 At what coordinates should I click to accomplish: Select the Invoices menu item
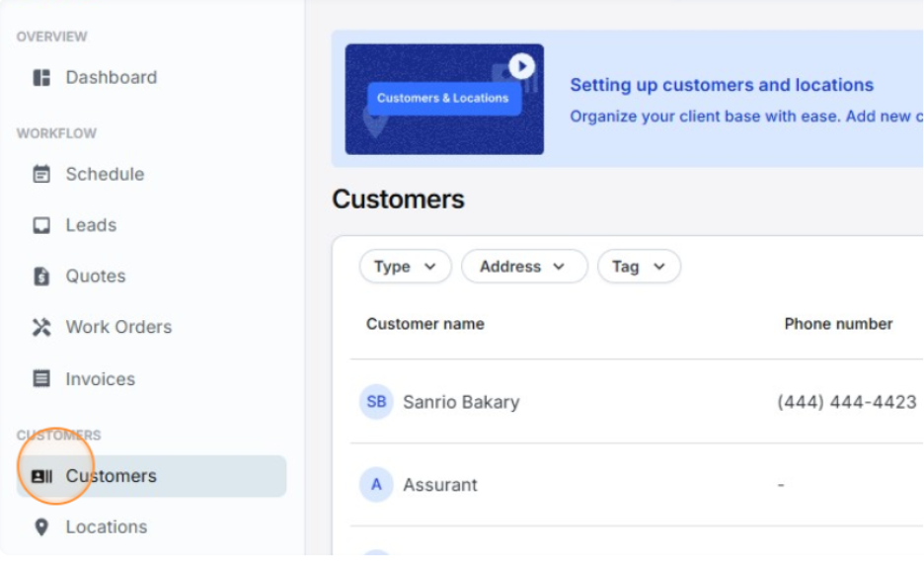click(x=101, y=378)
